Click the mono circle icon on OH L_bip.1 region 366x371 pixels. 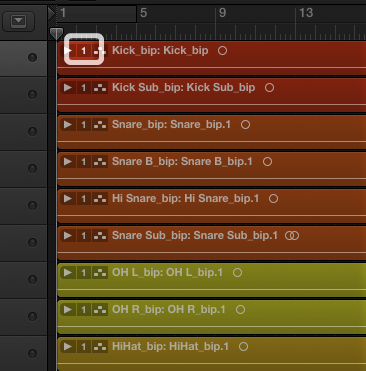pos(237,273)
